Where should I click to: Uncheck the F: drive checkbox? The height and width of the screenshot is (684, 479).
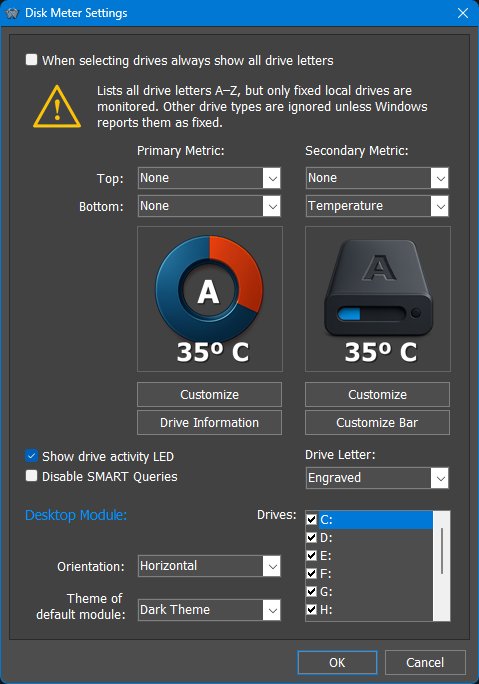click(x=311, y=573)
